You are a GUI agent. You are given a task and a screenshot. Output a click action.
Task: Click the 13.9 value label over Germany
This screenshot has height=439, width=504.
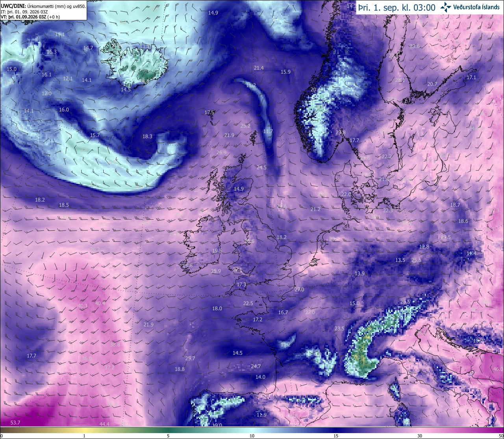click(359, 273)
